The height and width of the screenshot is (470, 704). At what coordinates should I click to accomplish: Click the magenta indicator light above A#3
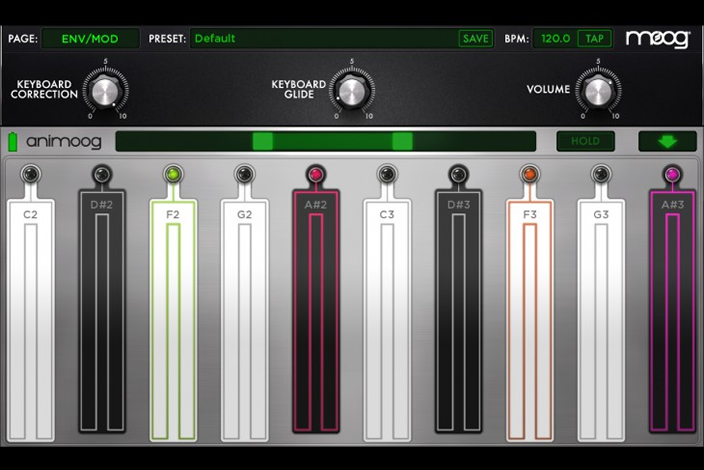672,174
